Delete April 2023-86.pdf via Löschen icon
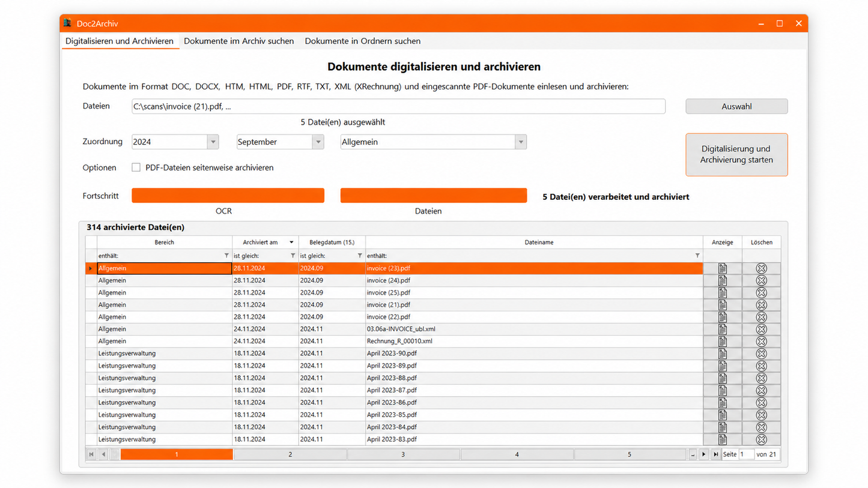The image size is (868, 488). pyautogui.click(x=761, y=402)
